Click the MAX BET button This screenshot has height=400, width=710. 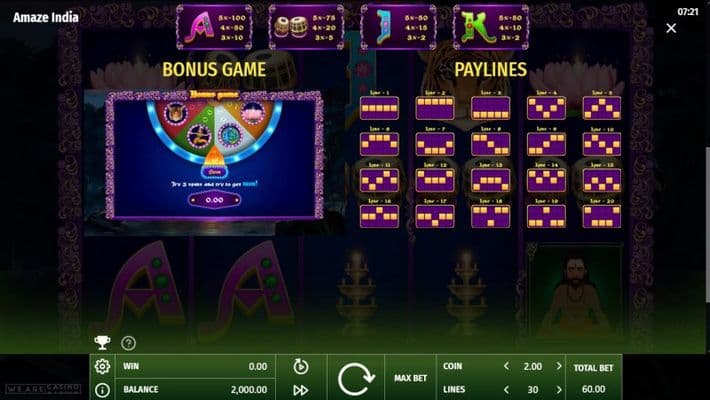point(410,378)
